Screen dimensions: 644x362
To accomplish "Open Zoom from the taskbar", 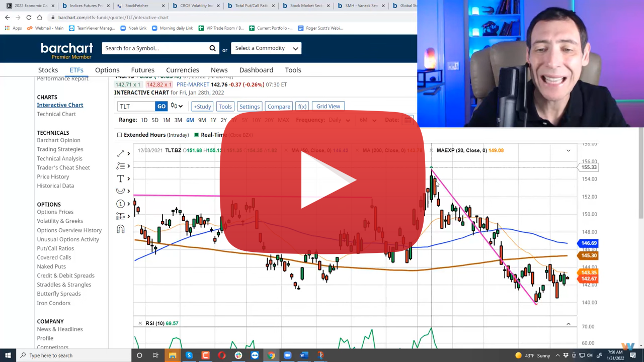I will pos(287,355).
